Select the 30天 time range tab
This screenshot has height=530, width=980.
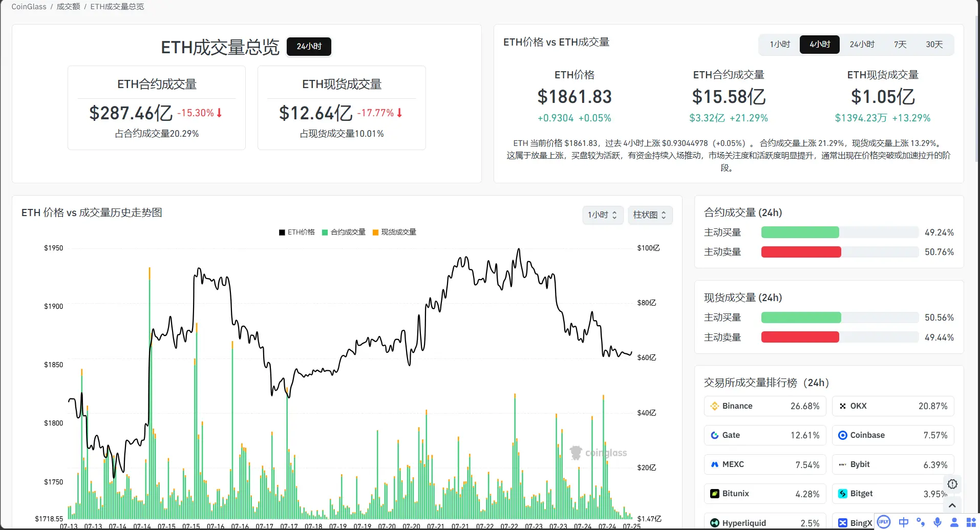coord(934,45)
